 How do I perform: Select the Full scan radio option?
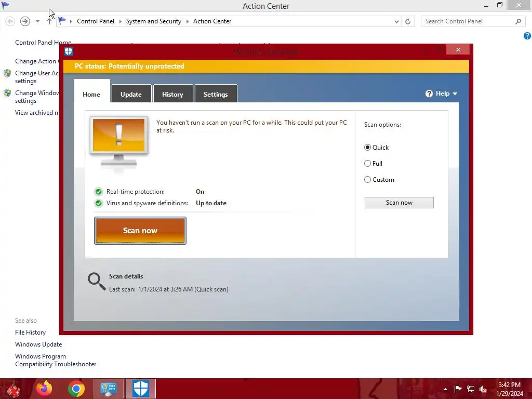[x=367, y=164]
